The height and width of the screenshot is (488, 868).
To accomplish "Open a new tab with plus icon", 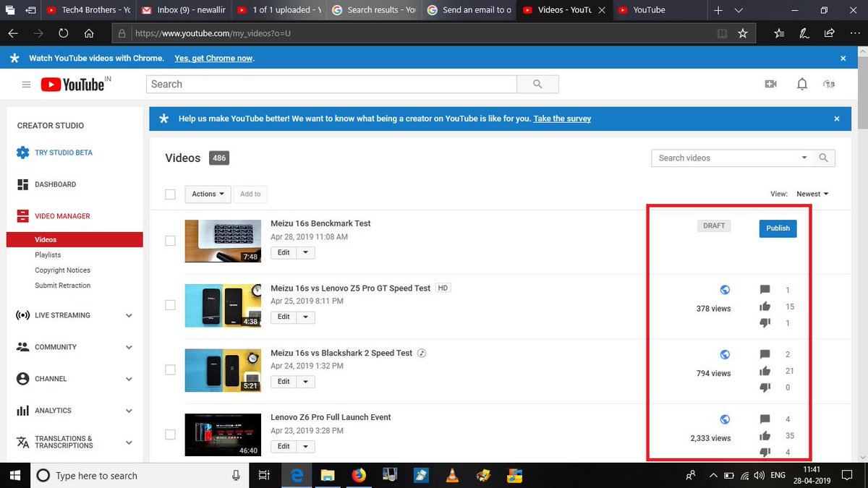I will coord(718,10).
